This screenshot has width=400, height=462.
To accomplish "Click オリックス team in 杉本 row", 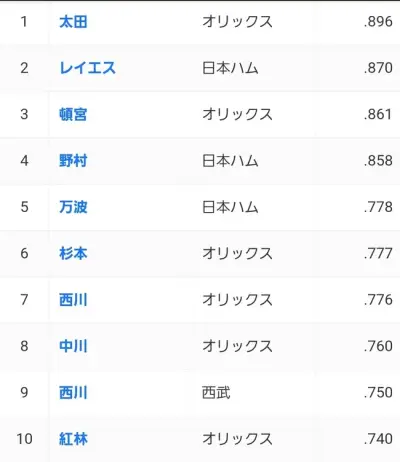I will pos(237,254).
